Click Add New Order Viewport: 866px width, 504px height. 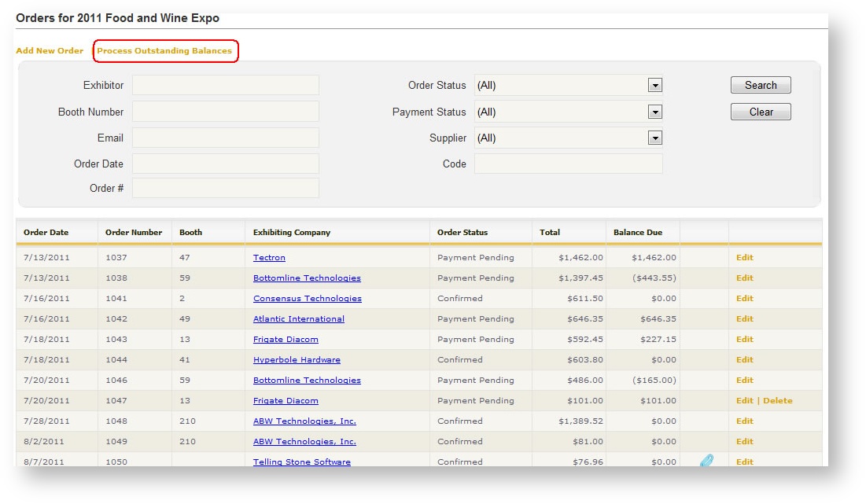coord(49,50)
